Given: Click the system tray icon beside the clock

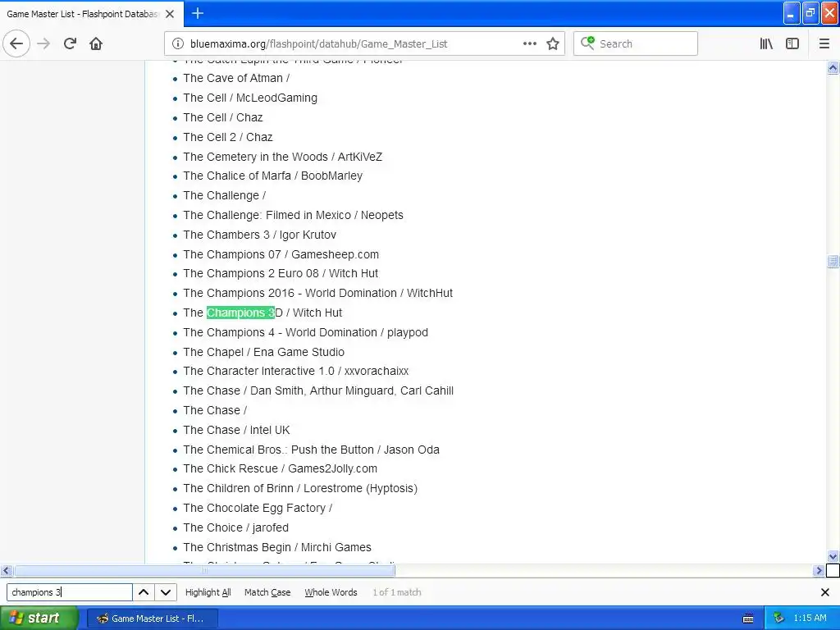Looking at the screenshot, I should [x=778, y=619].
